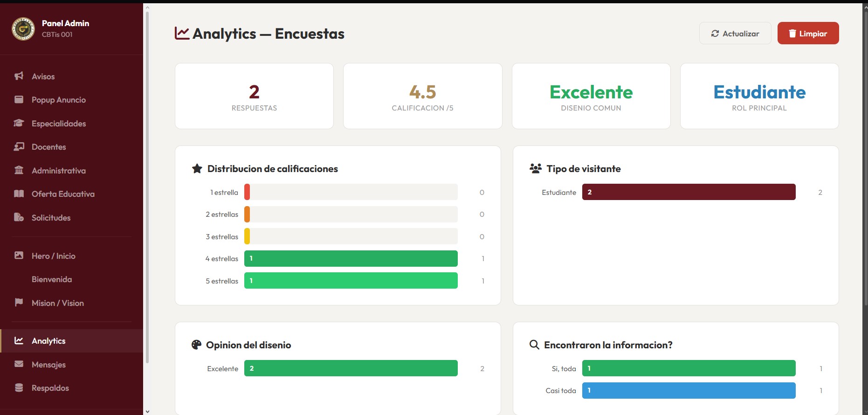Open the Mision / Vision page
This screenshot has width=868, height=415.
57,303
